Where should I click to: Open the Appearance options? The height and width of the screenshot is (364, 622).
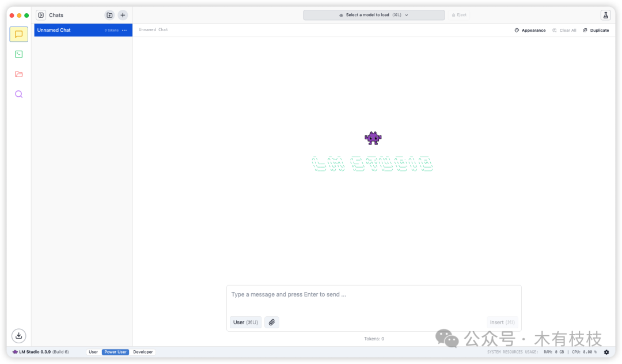pos(530,31)
